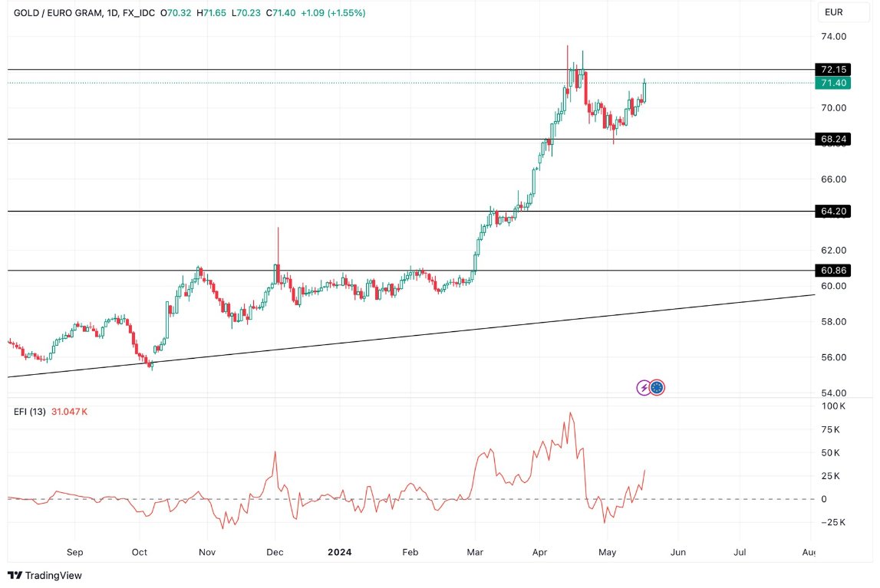Click the EUR currency label on price scale
Image resolution: width=880 pixels, height=588 pixels.
(833, 12)
